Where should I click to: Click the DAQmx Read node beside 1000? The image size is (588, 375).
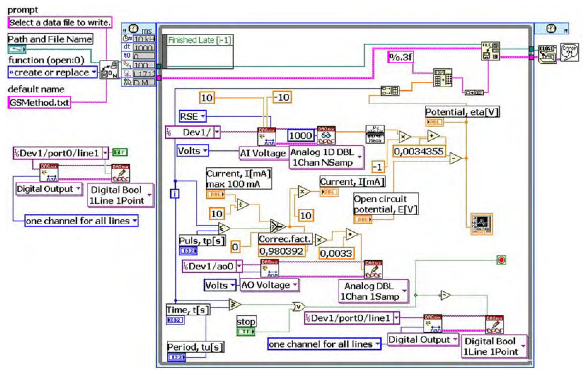click(x=326, y=135)
